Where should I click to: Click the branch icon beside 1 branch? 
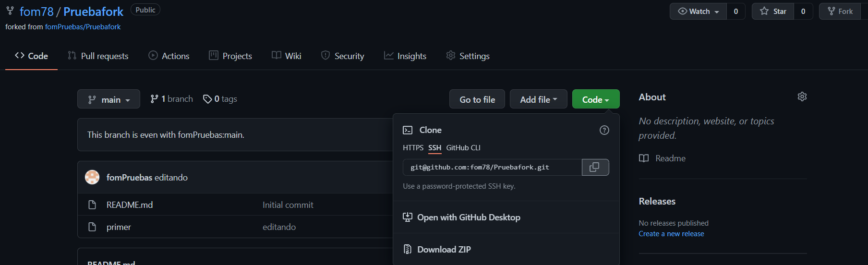(x=154, y=99)
